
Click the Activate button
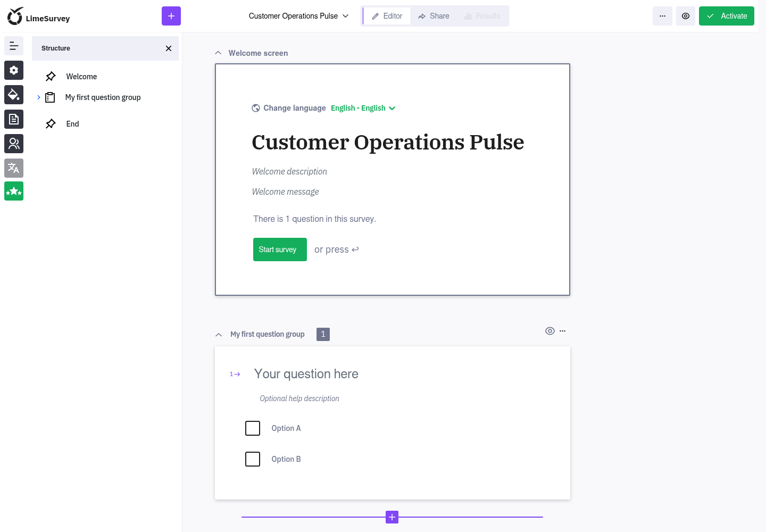[727, 16]
